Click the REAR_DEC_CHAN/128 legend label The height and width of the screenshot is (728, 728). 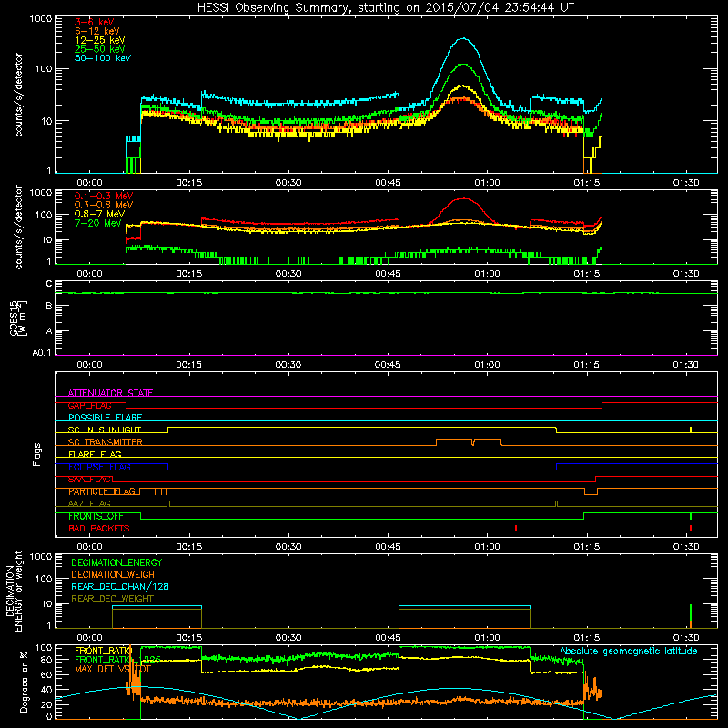[120, 586]
